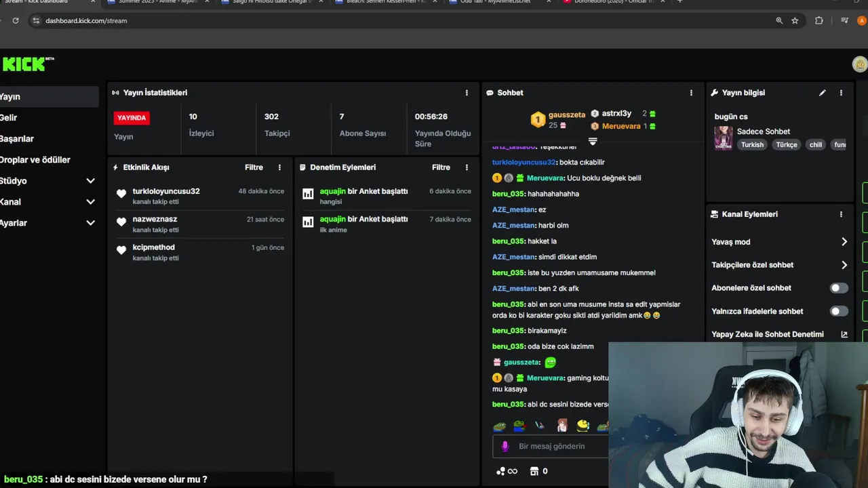Open Etkinlik Akışı Filtre dropdown

pos(254,167)
